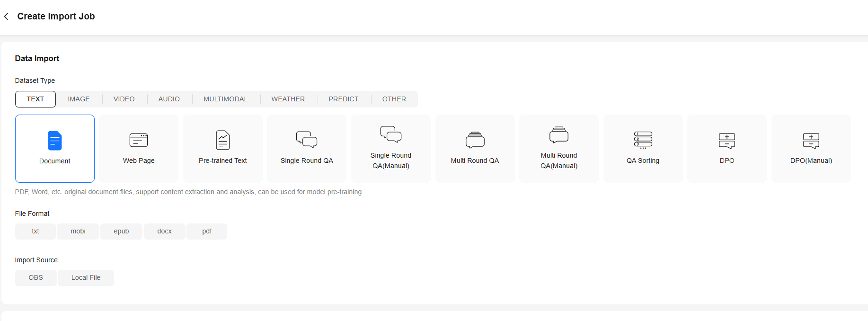Viewport: 868px width, 321px height.
Task: Pick the DPO icon
Action: point(727,141)
